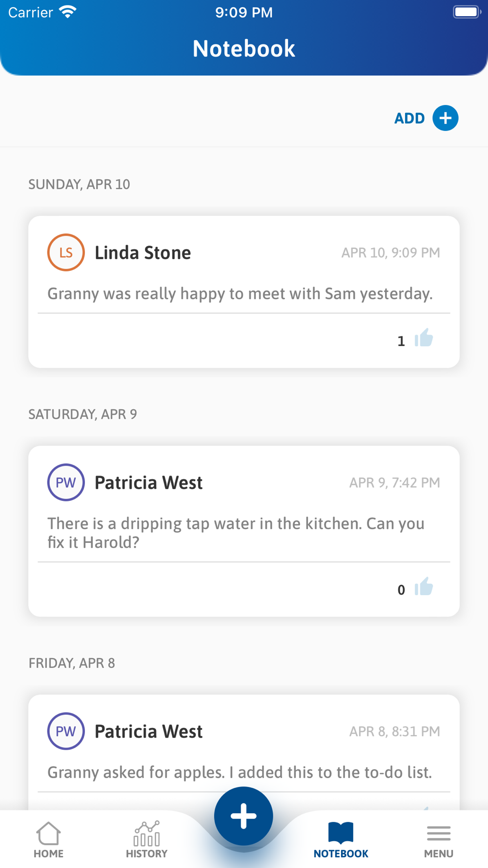Tap the PW avatar on Apr 8 note

(x=66, y=731)
